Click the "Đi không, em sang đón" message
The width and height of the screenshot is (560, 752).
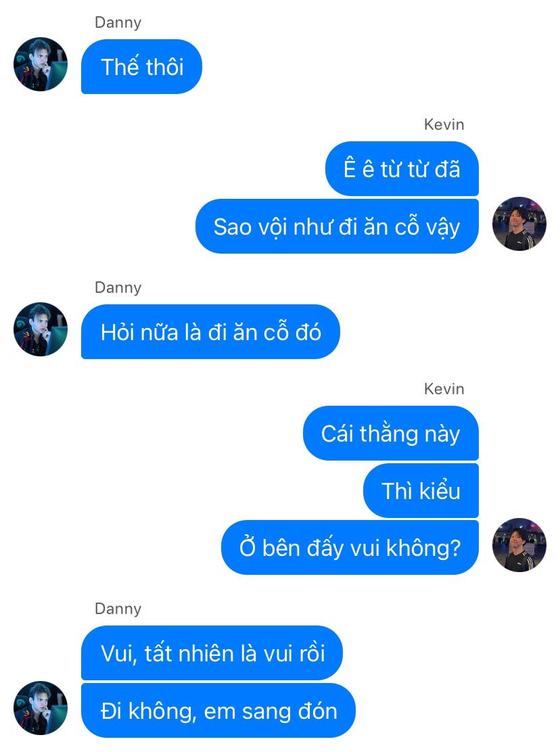[x=218, y=711]
